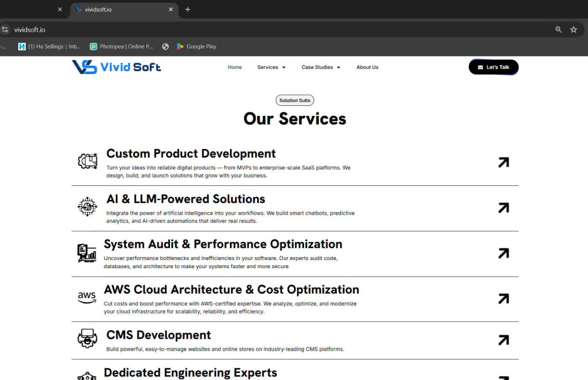Click the AI chip brain icon
This screenshot has height=380, width=588.
[x=88, y=206]
